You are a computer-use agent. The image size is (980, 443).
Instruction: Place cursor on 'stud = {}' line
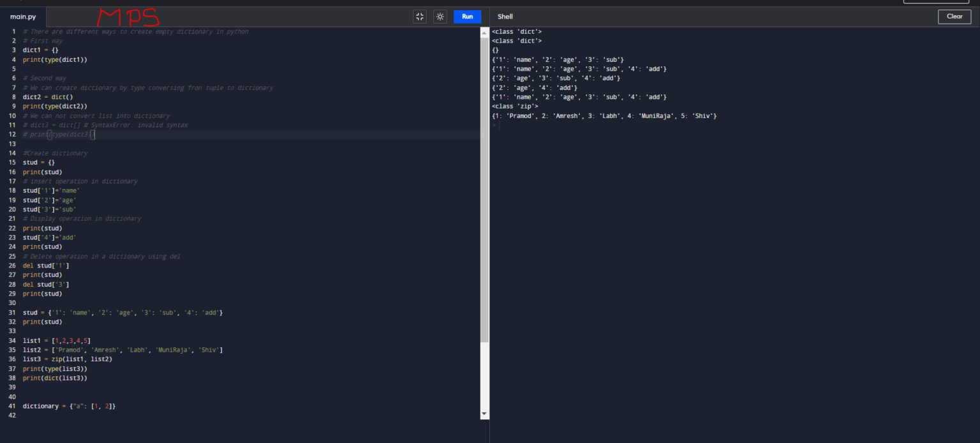[39, 163]
